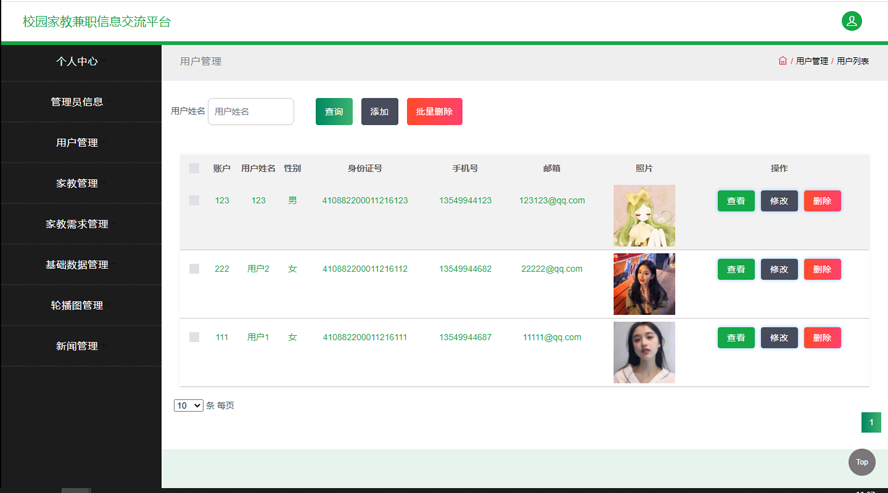
Task: Click the user name 用户1 cell
Action: (258, 337)
